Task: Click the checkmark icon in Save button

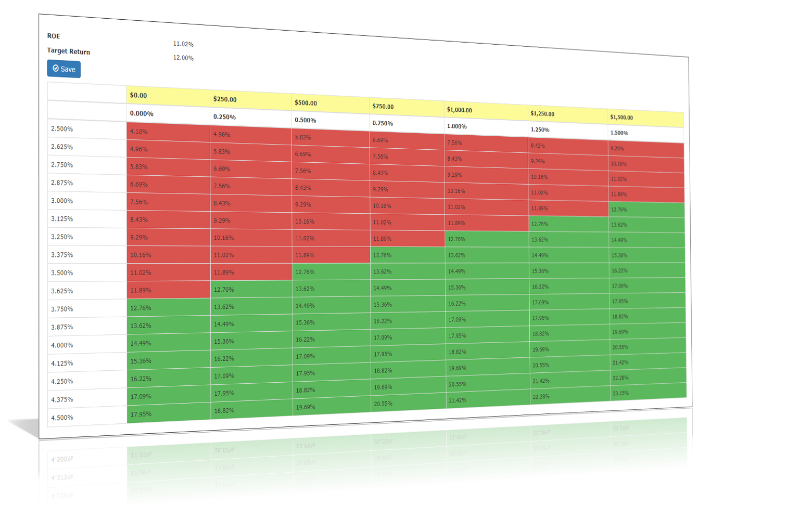Action: 56,68
